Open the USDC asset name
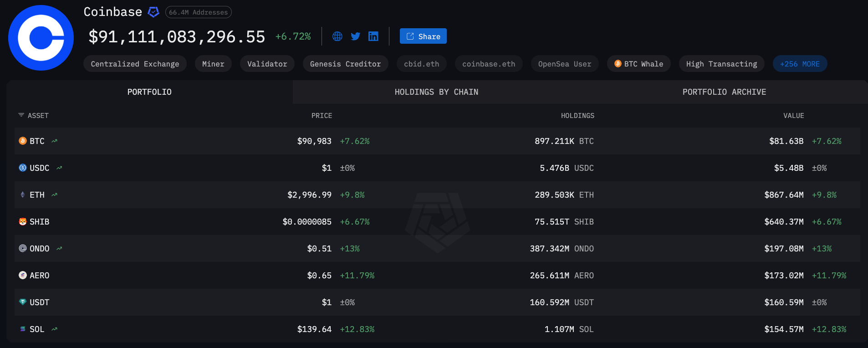The height and width of the screenshot is (348, 868). click(x=40, y=168)
